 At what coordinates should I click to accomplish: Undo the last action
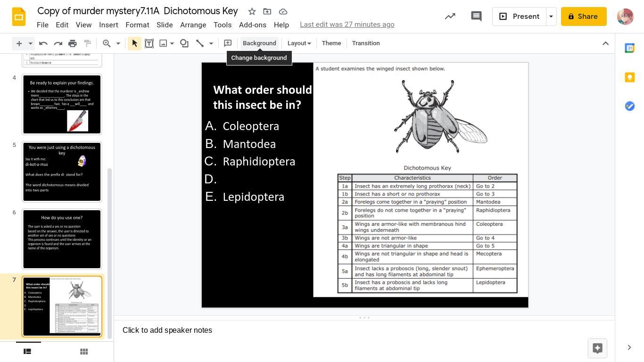click(43, 43)
